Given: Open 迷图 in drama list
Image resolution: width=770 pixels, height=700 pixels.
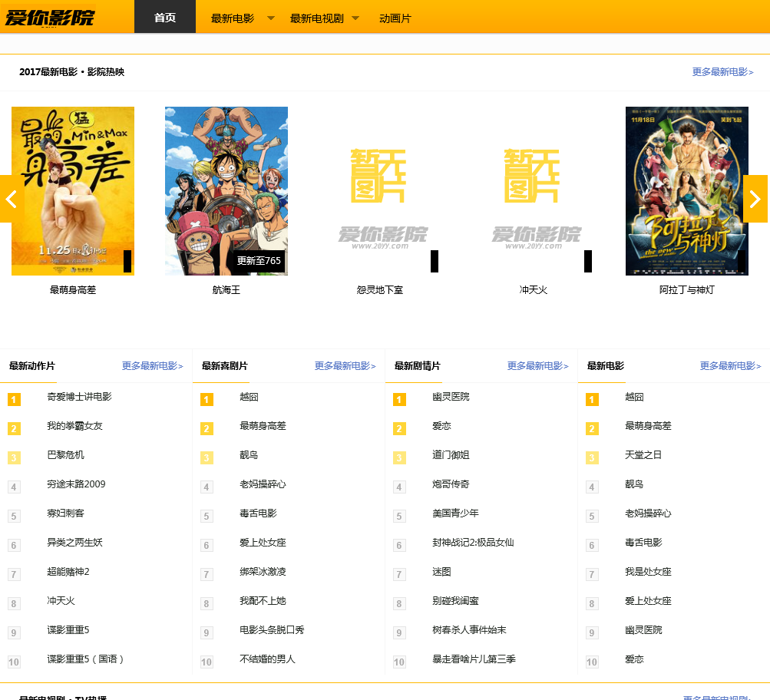Looking at the screenshot, I should (x=441, y=572).
